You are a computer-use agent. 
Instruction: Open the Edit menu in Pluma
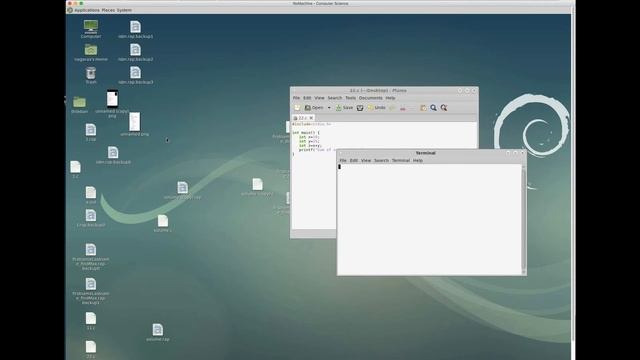pos(307,98)
